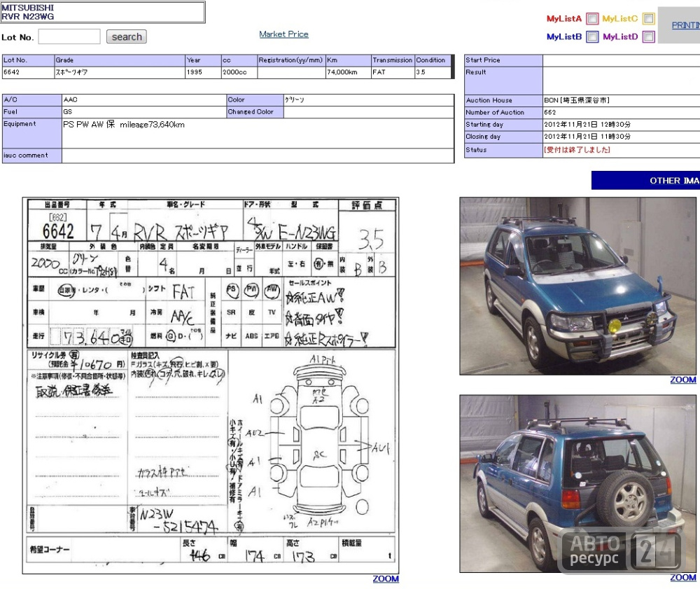Check the MyListD checkbox

(x=649, y=36)
